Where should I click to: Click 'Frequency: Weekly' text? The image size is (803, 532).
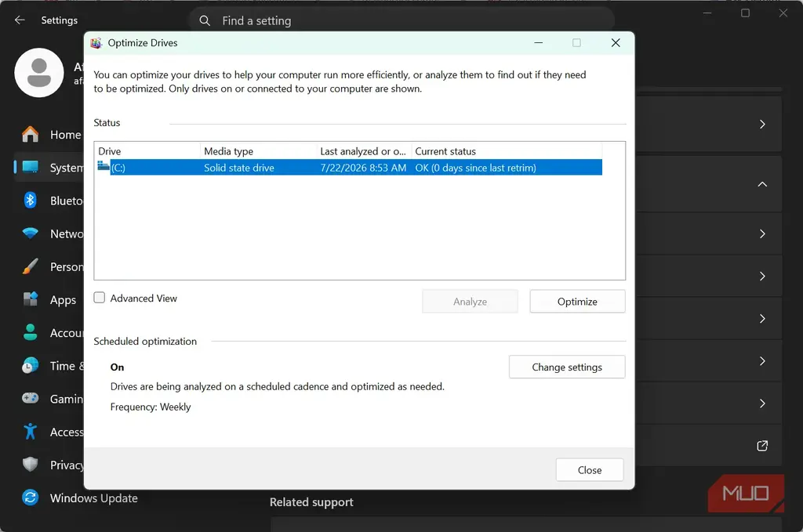click(x=151, y=407)
